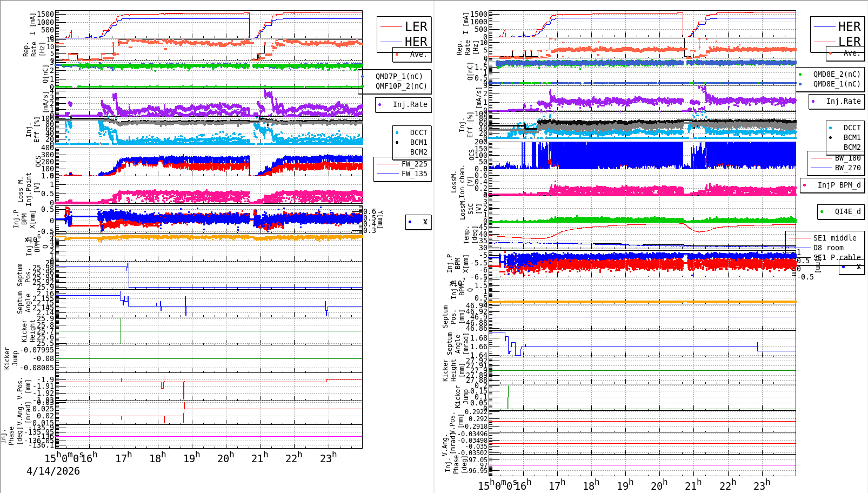
Task: Click the 23h time tick on the left plot
Action: click(328, 458)
